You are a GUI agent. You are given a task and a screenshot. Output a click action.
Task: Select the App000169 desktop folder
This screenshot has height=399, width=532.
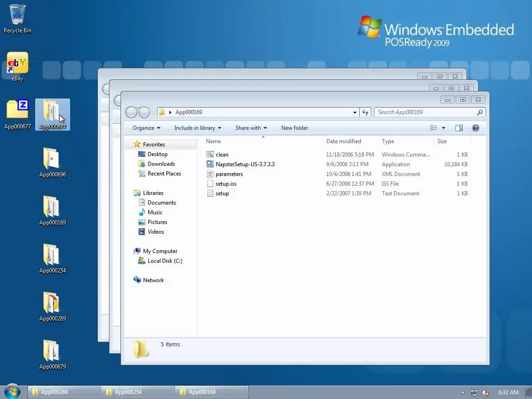pos(52,211)
